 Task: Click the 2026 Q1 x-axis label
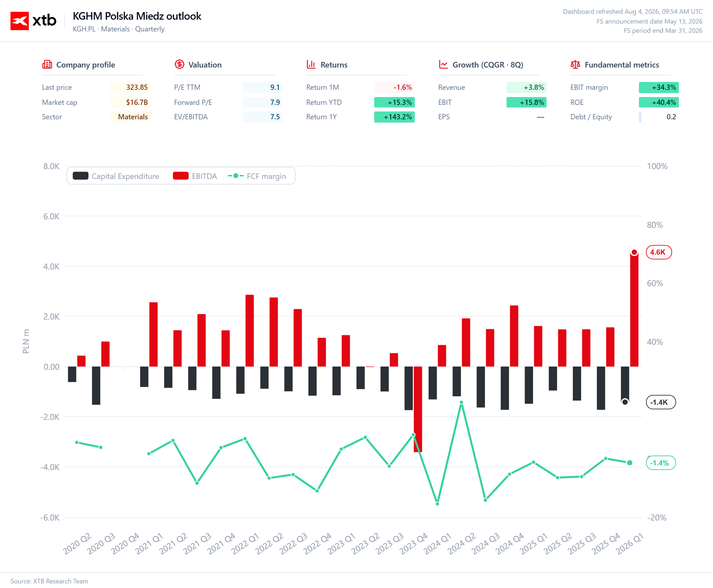click(630, 543)
